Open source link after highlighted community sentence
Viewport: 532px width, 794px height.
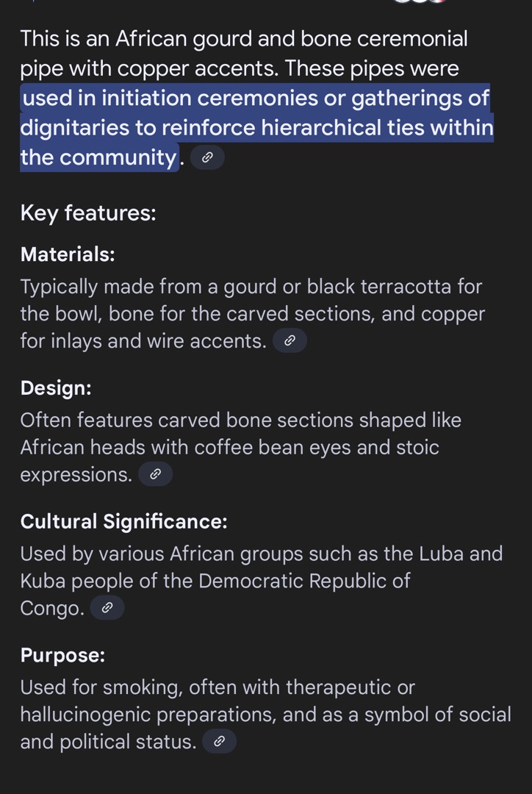(x=207, y=158)
